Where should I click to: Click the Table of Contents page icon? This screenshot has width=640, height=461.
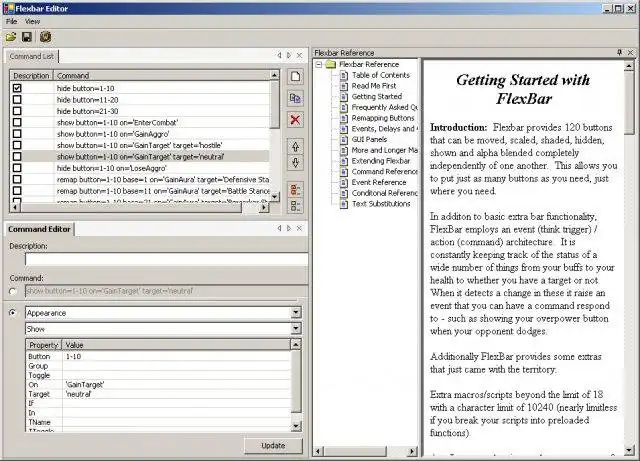(344, 75)
